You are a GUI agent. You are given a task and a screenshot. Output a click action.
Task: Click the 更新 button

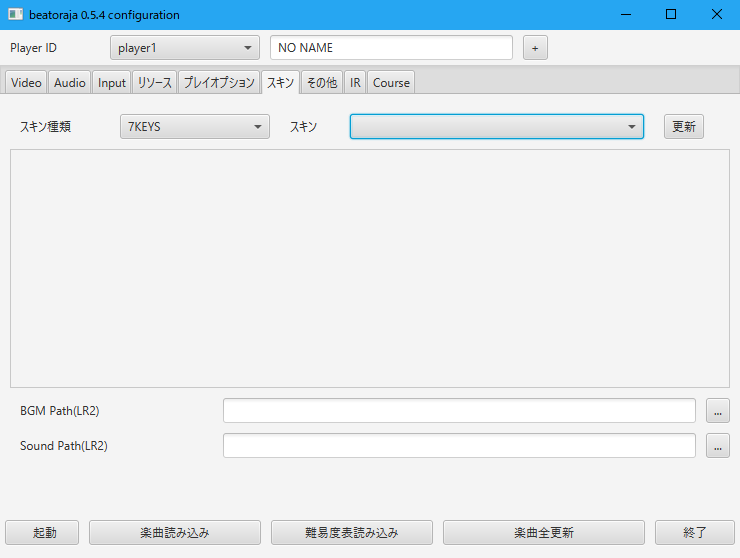[684, 127]
